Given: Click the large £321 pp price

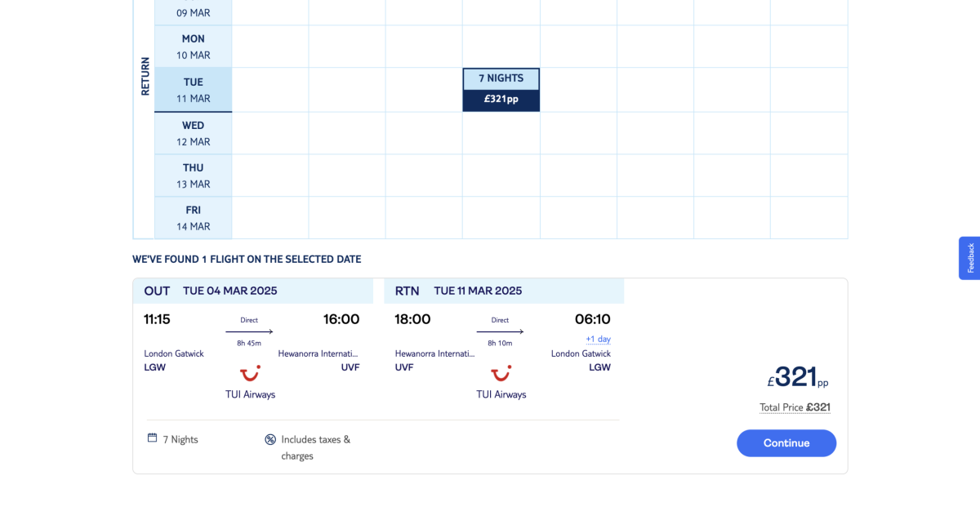Looking at the screenshot, I should [x=796, y=377].
